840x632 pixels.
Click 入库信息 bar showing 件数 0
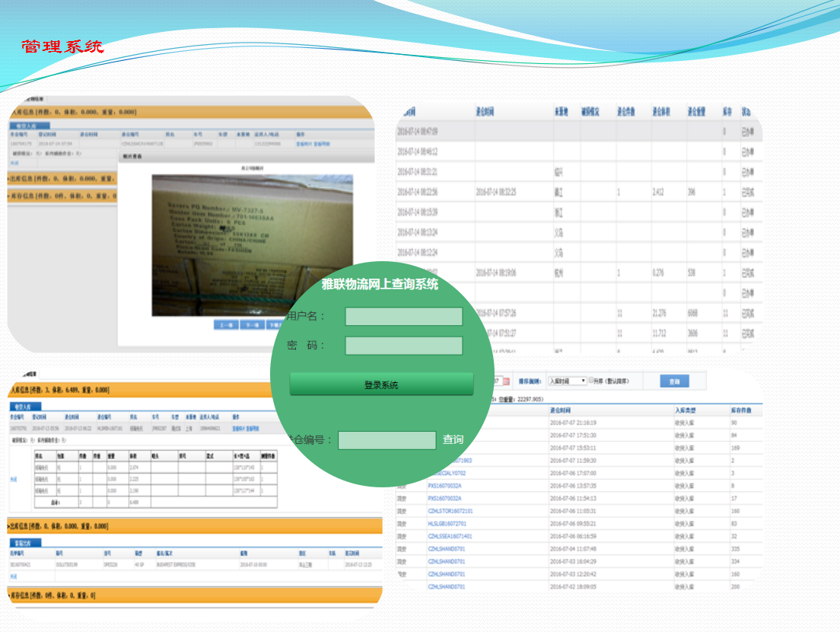click(x=191, y=112)
